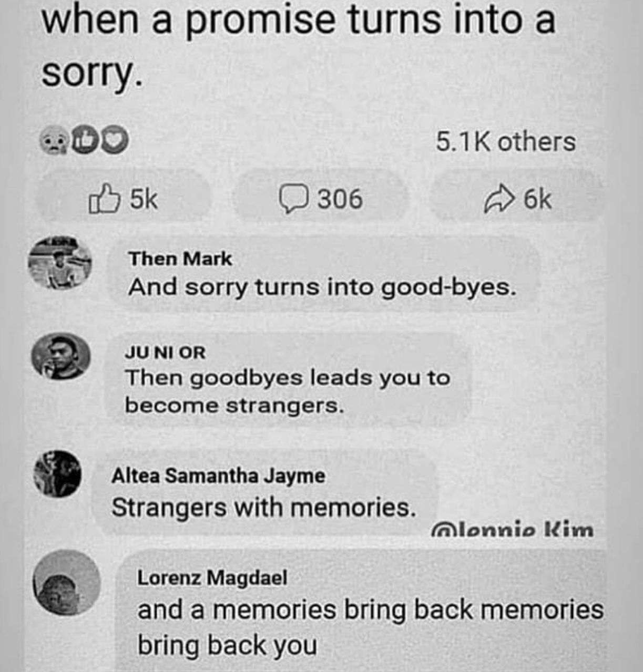Screen dimensions: 643x672
Task: Click the blue like reaction badge
Action: (84, 140)
